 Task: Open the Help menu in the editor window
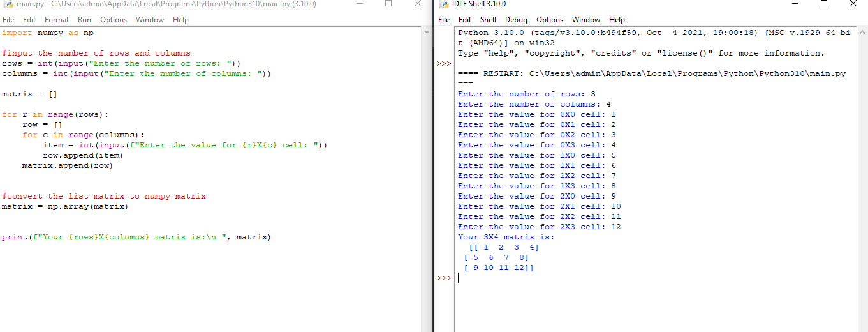point(180,20)
